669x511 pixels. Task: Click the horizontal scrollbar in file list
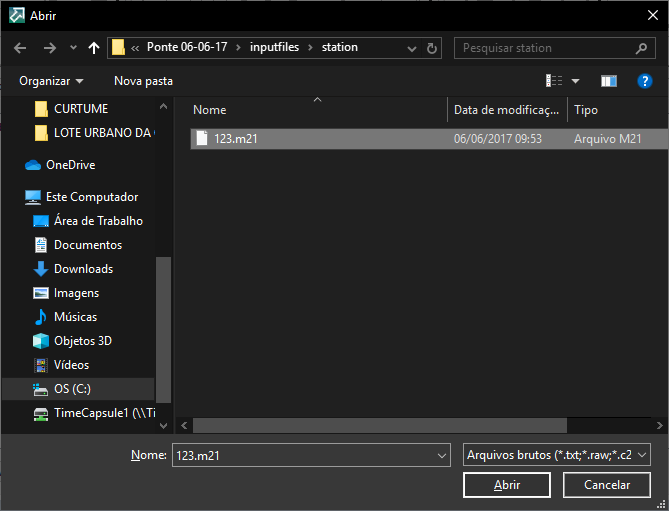coord(380,425)
